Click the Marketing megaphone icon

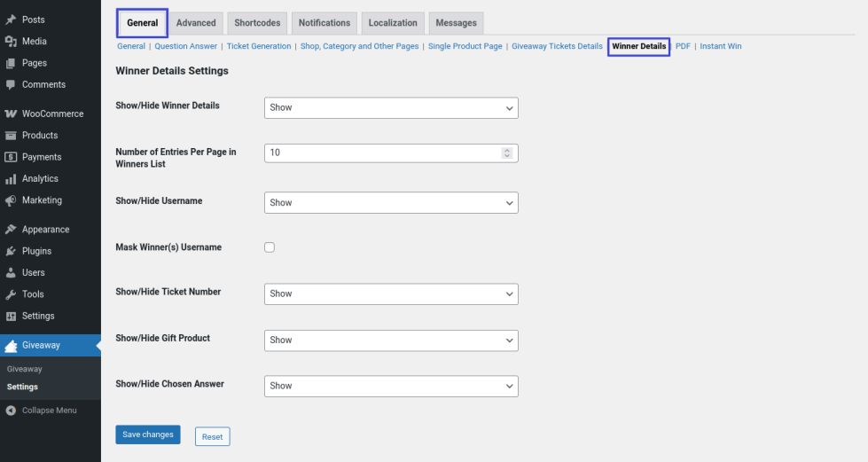[x=11, y=200]
